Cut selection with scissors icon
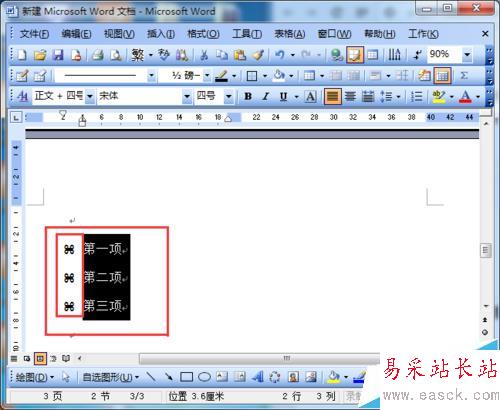 204,55
